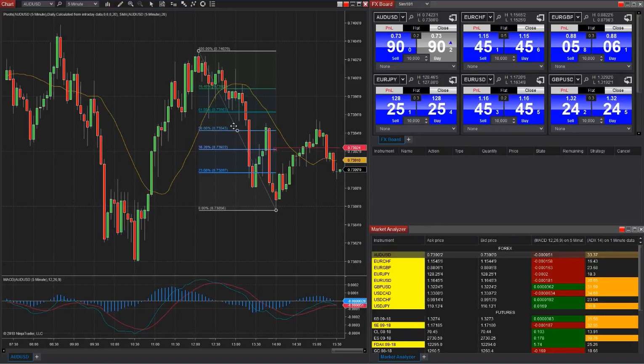The image size is (644, 364).
Task: Select the 100.00% Fibonacci anchor point
Action: coord(198,51)
